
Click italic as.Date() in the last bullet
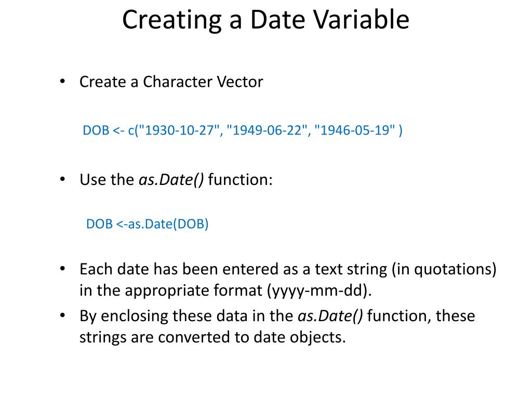click(330, 316)
